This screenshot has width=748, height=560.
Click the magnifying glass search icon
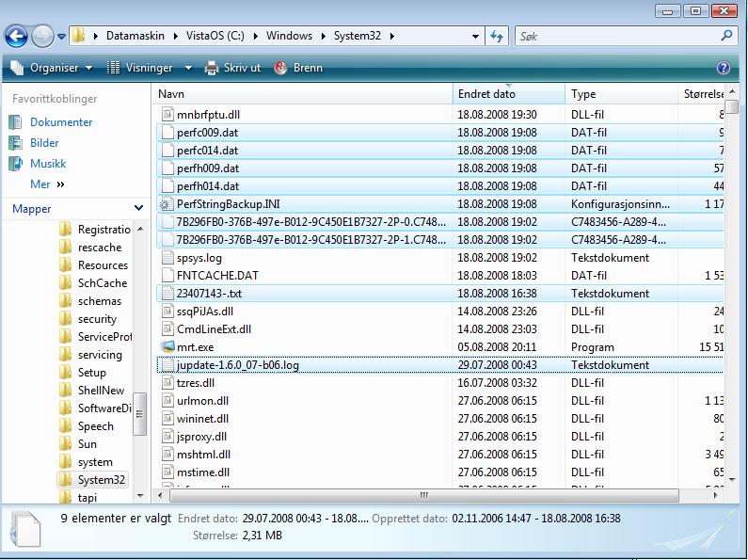726,36
